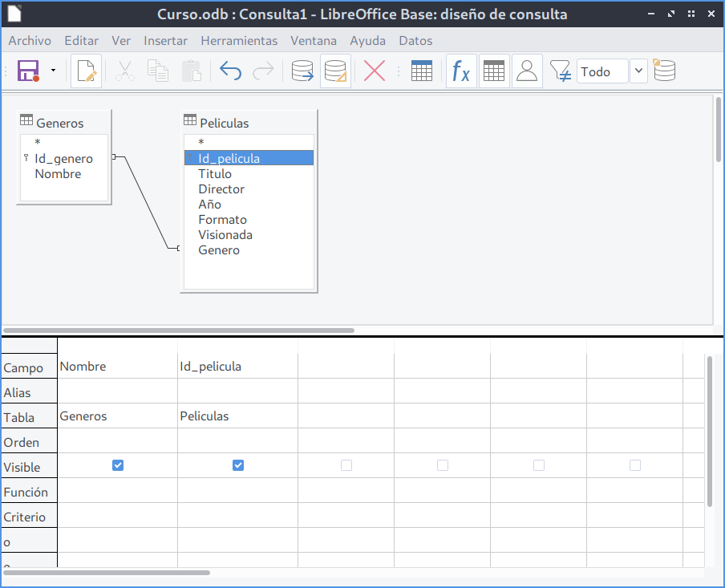725x588 pixels.
Task: Select Año field in Peliculas table
Action: point(249,205)
